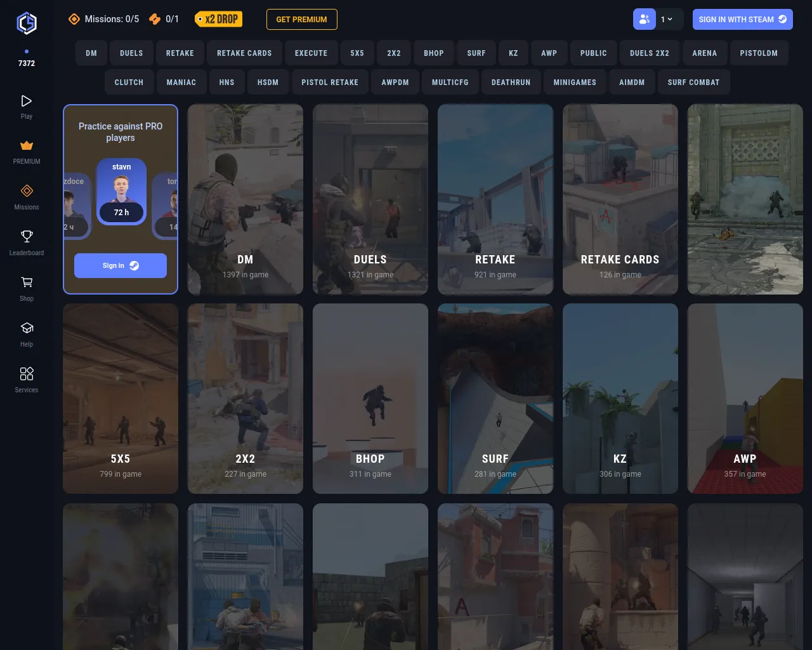Screen dimensions: 812x650
Task: Sign in with Steam in header
Action: pyautogui.click(x=742, y=19)
